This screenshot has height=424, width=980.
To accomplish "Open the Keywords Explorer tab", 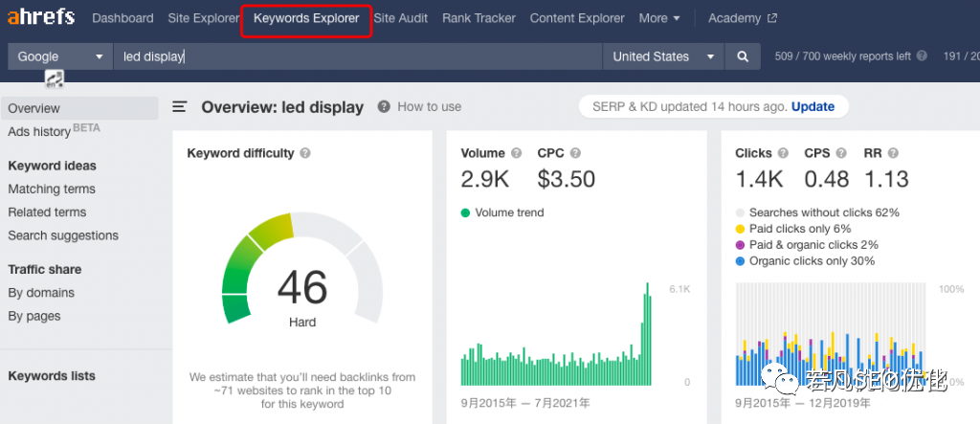I will [306, 18].
